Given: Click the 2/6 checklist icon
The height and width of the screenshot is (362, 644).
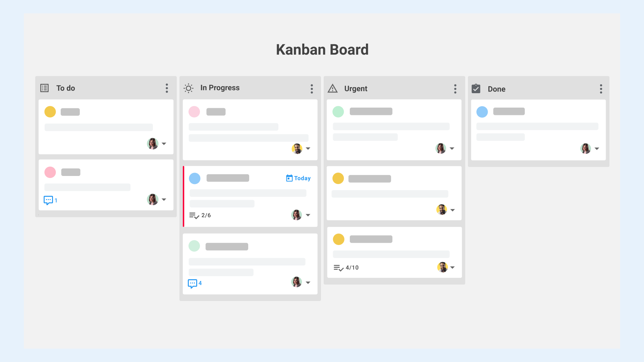Looking at the screenshot, I should 194,215.
